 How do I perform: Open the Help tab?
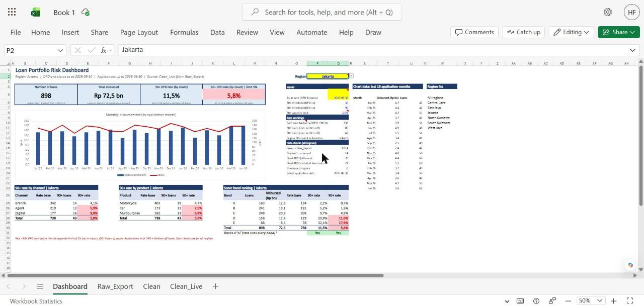(x=346, y=32)
